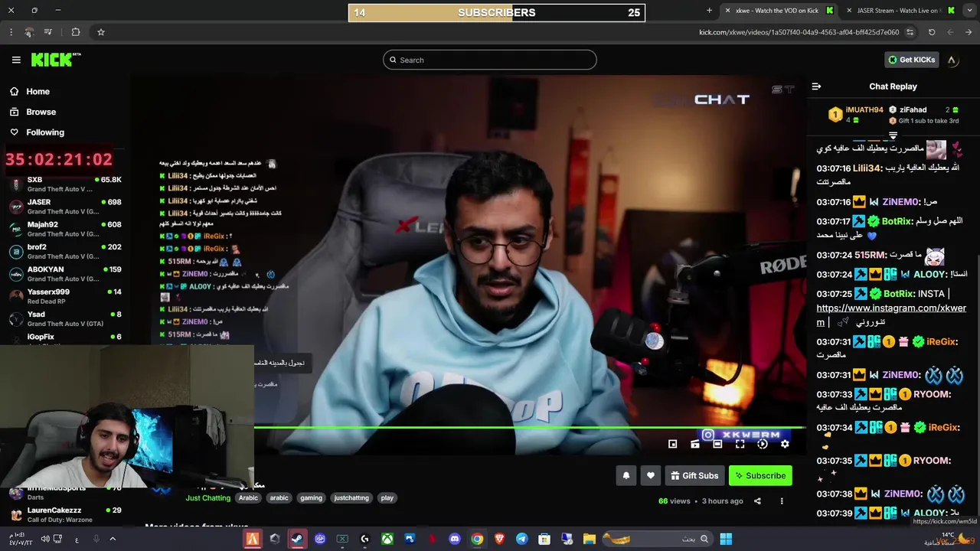Screen dimensions: 980x551
Task: Open browser extensions puzzle icon
Action: click(x=75, y=32)
